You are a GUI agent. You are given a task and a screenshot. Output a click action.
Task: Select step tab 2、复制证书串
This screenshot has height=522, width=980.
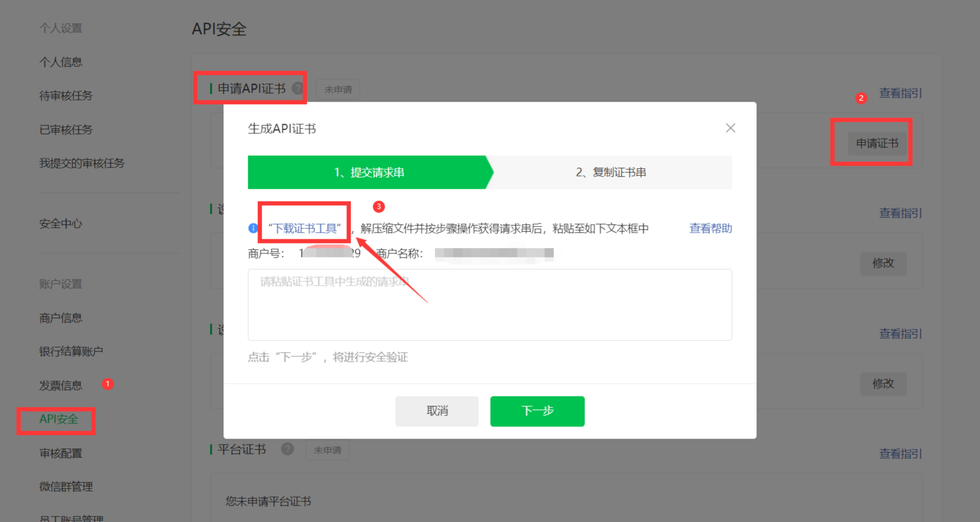(x=611, y=172)
